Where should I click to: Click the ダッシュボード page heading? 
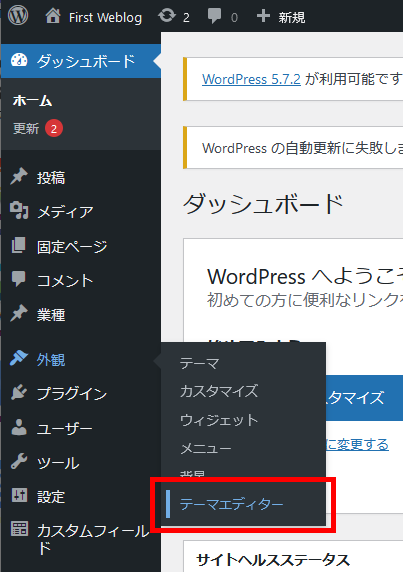(x=264, y=204)
